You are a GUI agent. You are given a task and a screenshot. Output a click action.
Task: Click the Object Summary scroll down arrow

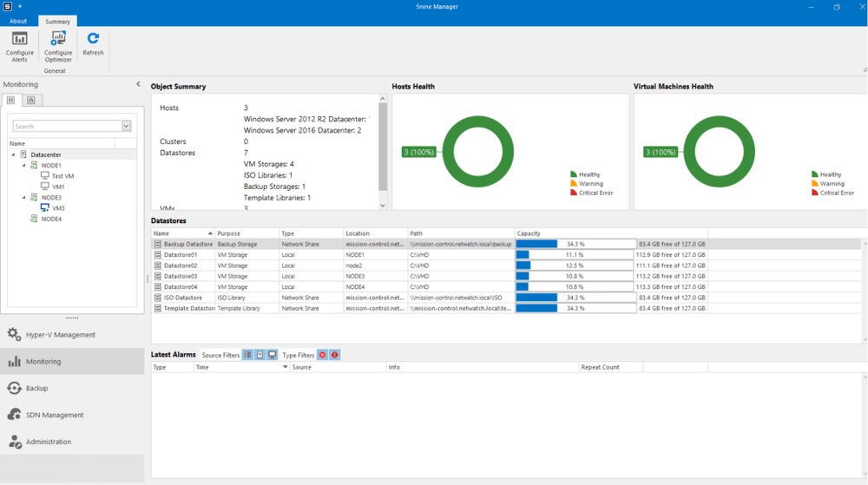coord(383,205)
